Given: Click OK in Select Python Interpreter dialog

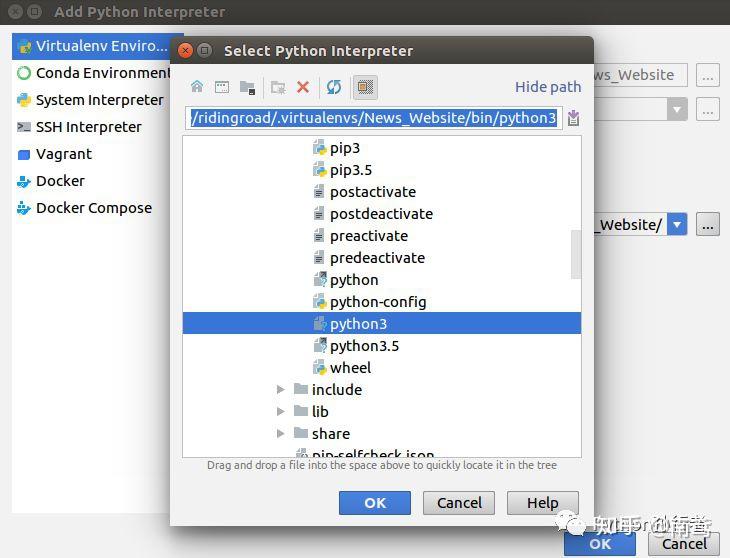Looking at the screenshot, I should point(375,503).
